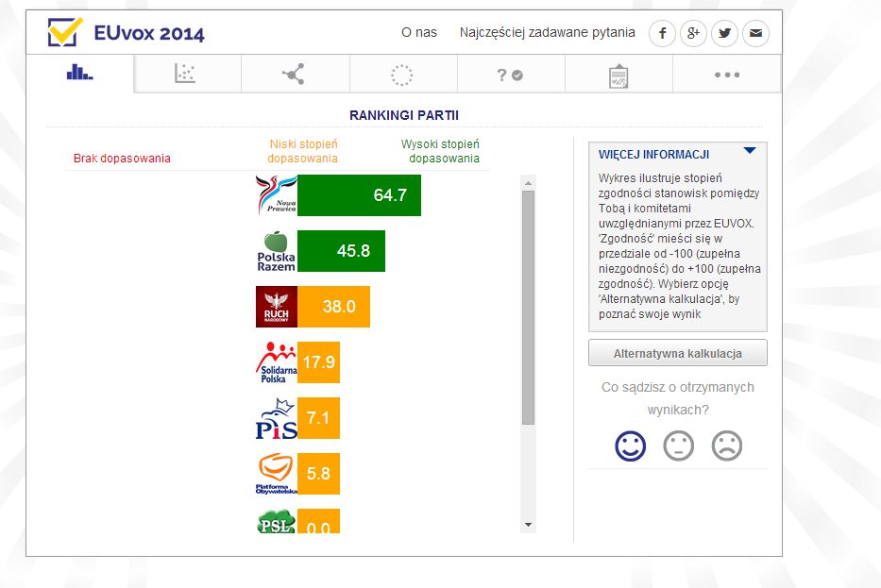Rate results with the neutral face
This screenshot has width=881, height=588.
(678, 445)
